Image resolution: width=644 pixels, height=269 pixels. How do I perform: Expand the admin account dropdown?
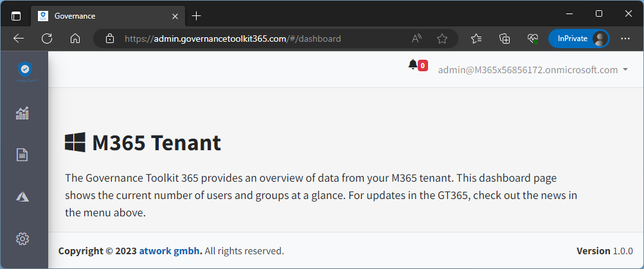(x=533, y=70)
